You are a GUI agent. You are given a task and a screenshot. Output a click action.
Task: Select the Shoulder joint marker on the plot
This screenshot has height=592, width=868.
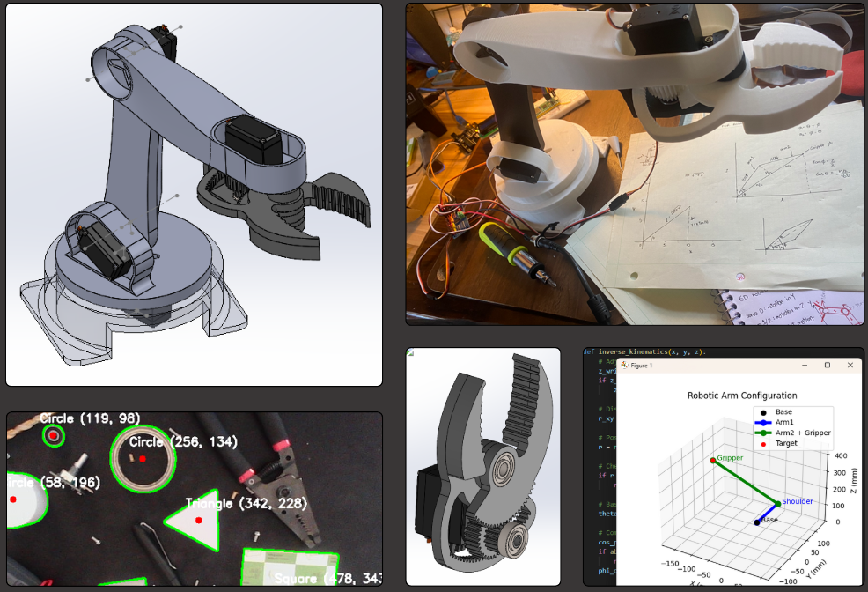coord(780,503)
